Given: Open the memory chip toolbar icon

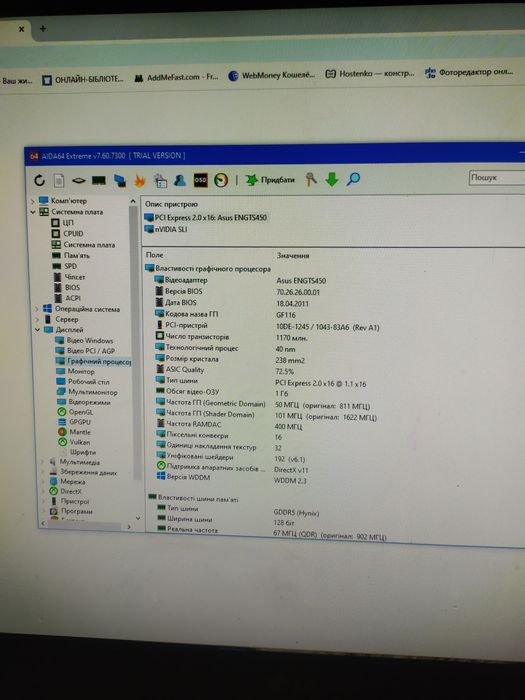Looking at the screenshot, I should 99,180.
